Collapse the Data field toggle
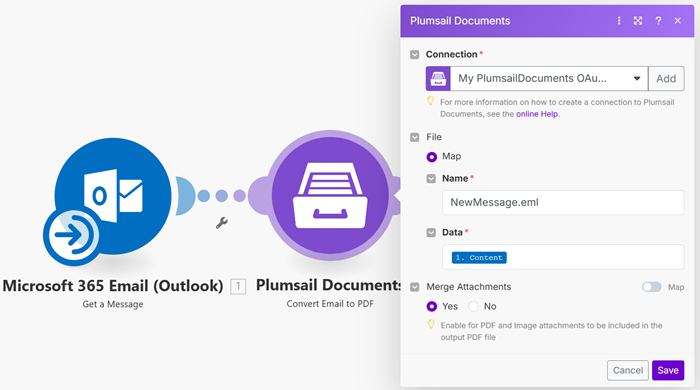 click(431, 232)
